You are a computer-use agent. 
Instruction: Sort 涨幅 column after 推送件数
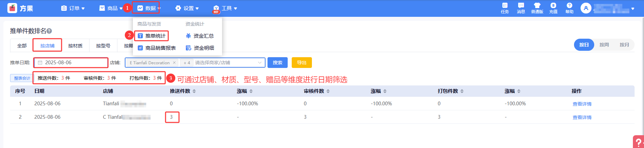point(251,91)
